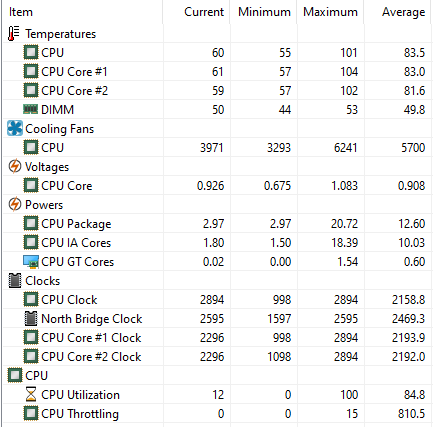
Task: Click the Voltages lightning bolt icon
Action: click(x=15, y=166)
